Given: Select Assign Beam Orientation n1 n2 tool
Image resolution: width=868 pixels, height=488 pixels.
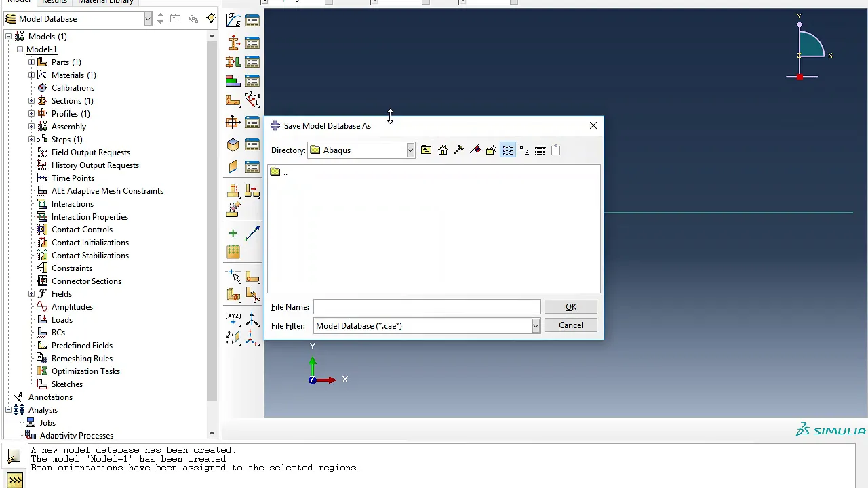Looking at the screenshot, I should (x=252, y=100).
